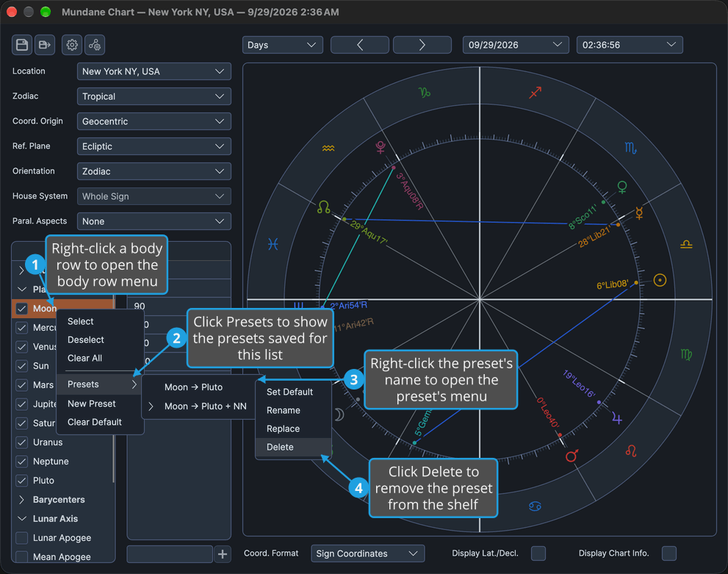This screenshot has height=574, width=728.
Task: Click the Venus glyph on chart
Action: click(622, 187)
